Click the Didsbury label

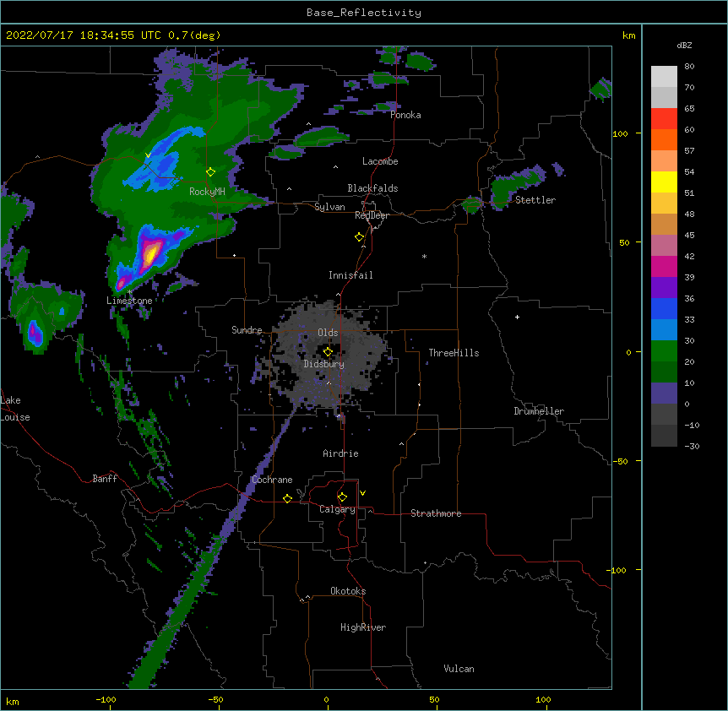[323, 364]
